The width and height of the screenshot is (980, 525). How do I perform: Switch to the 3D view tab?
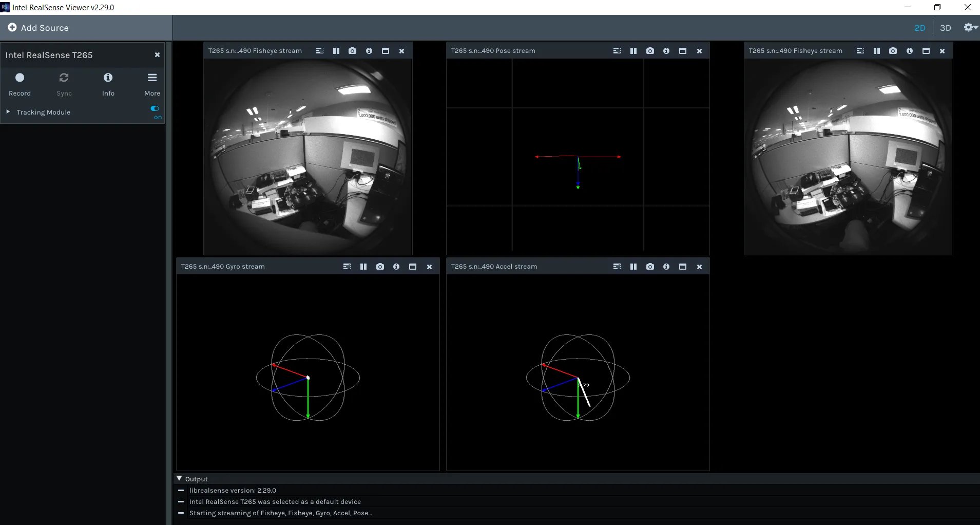(946, 28)
